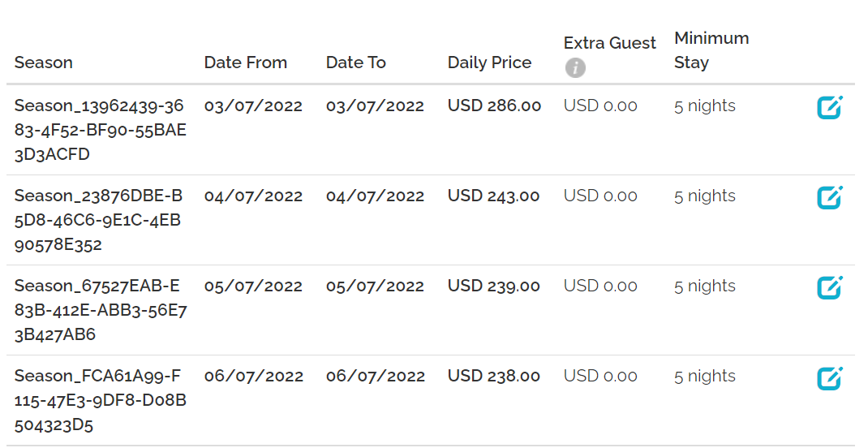Click the Extra Guest info icon
Viewport: 868px width, 448px height.
(575, 68)
